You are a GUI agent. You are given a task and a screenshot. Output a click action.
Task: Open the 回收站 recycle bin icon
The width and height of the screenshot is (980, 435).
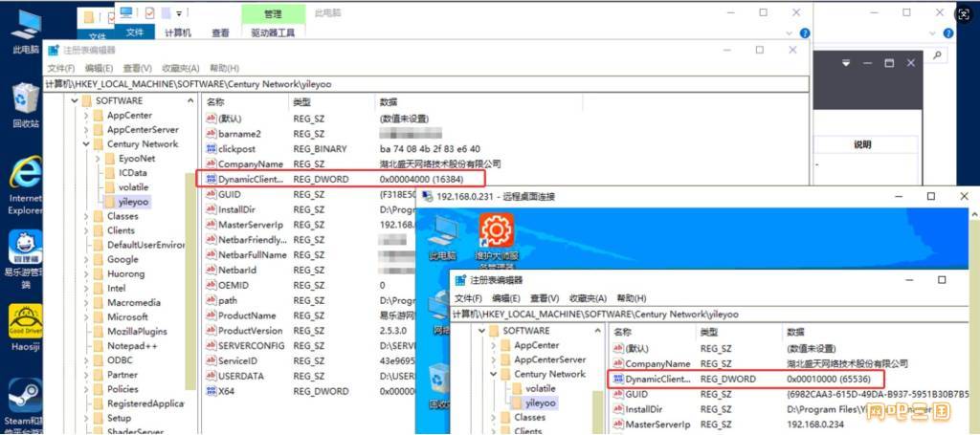26,103
